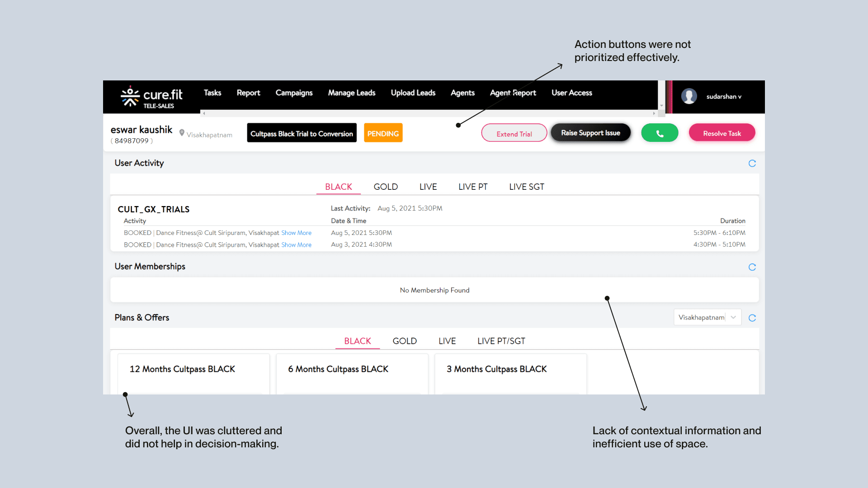
Task: Click the lead name eswar kaushik
Action: (142, 130)
